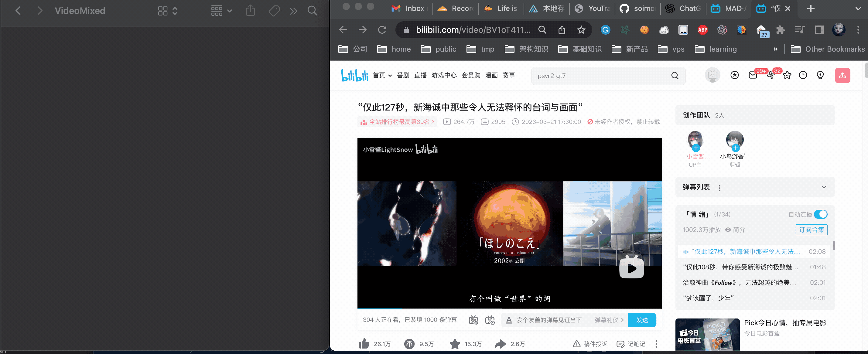
Task: Seek on the video progress bar
Action: [x=510, y=308]
